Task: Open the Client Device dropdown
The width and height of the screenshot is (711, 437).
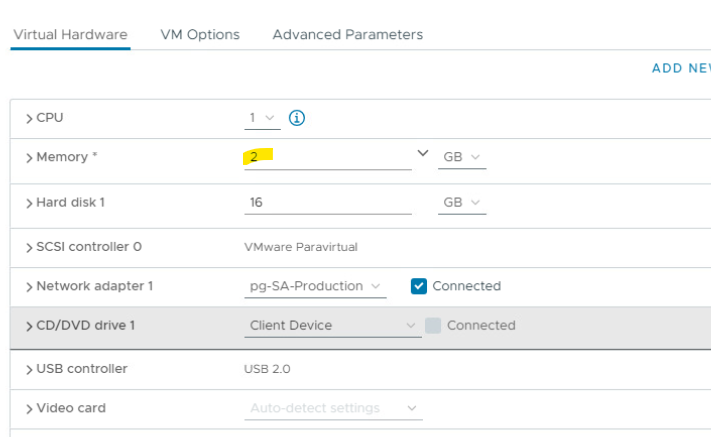Action: 332,325
